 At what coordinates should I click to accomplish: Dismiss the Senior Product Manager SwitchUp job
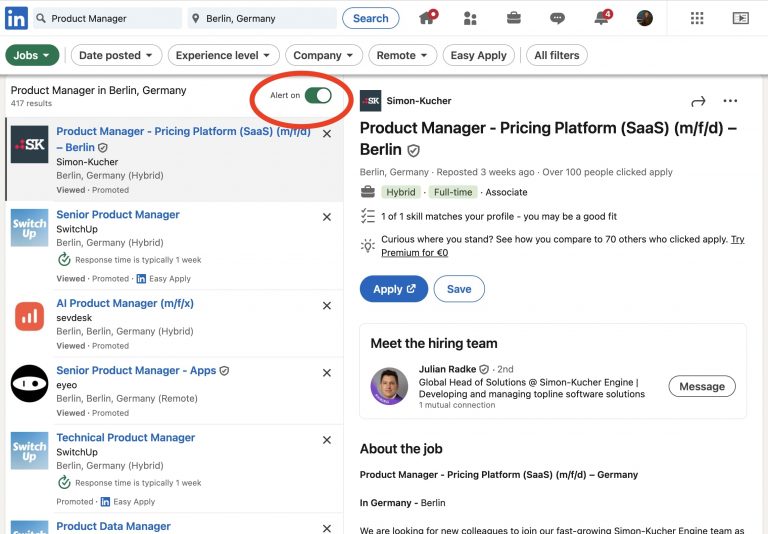(327, 217)
